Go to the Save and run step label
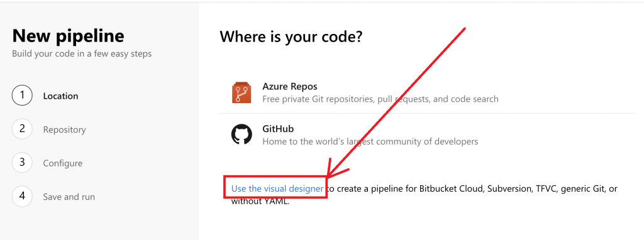This screenshot has width=644, height=240. 69,197
